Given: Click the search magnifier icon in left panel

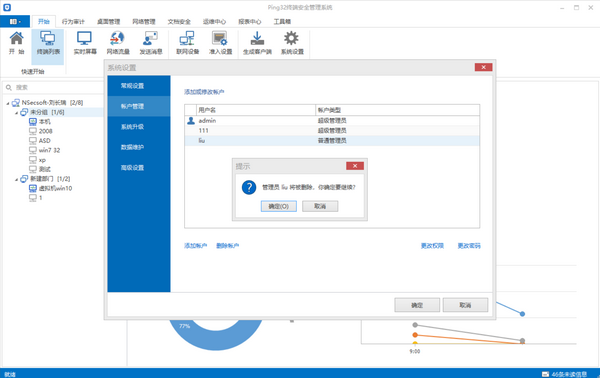Looking at the screenshot, I should pos(9,88).
